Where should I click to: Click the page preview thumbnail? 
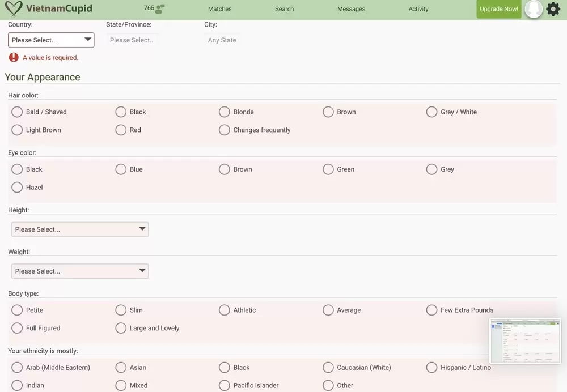[x=525, y=340]
